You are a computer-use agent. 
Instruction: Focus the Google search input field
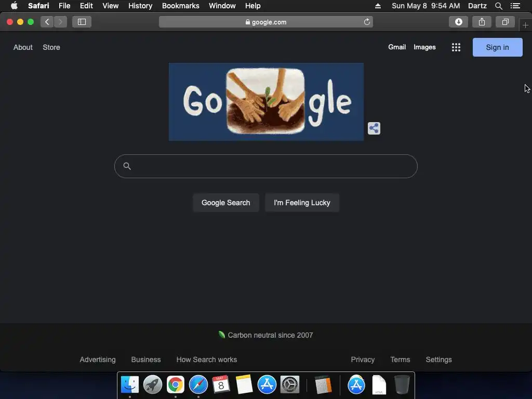coord(266,166)
